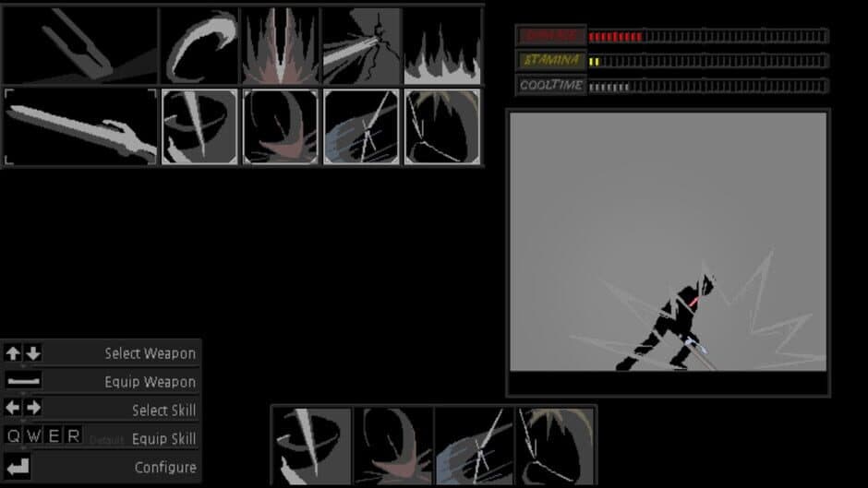Viewport: 868px width, 488px height.
Task: Choose the gray flame wall skill in top row
Action: tap(441, 45)
